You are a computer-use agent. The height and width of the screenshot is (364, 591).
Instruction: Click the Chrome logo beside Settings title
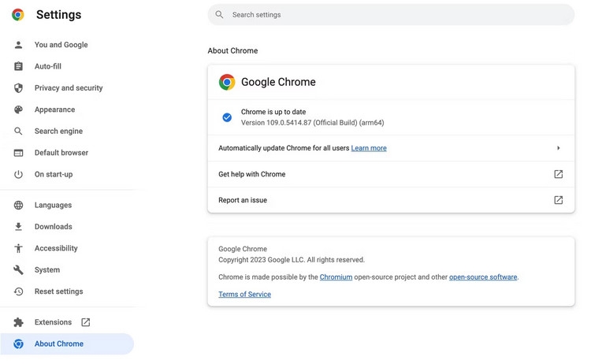(17, 15)
